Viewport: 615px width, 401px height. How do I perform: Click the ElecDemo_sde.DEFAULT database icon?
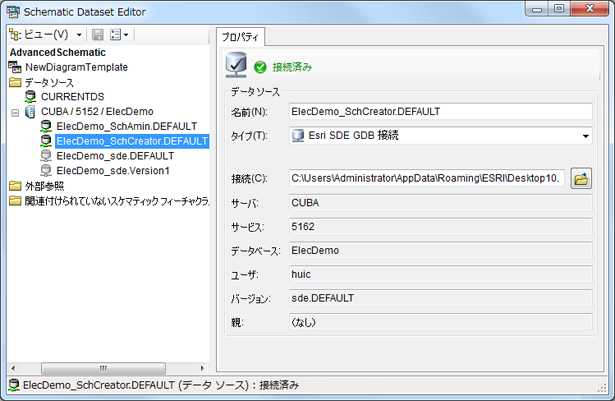46,156
